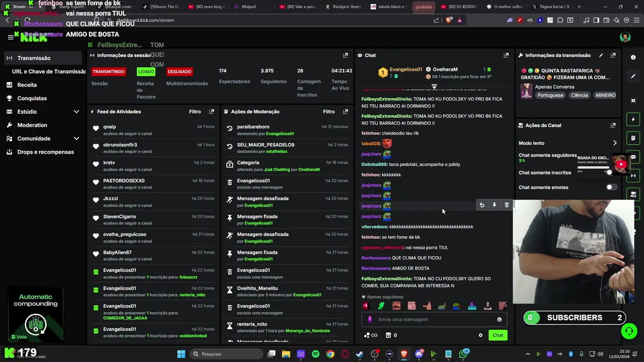Expand the Estúdio sidebar chevron
Screen dimensions: 644x362
tap(76, 112)
